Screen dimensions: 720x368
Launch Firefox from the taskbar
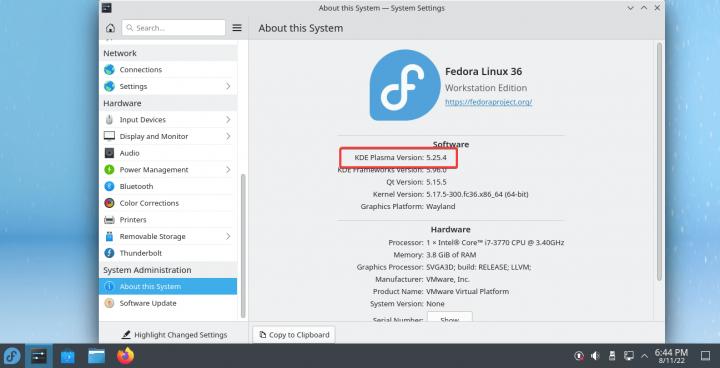[125, 356]
